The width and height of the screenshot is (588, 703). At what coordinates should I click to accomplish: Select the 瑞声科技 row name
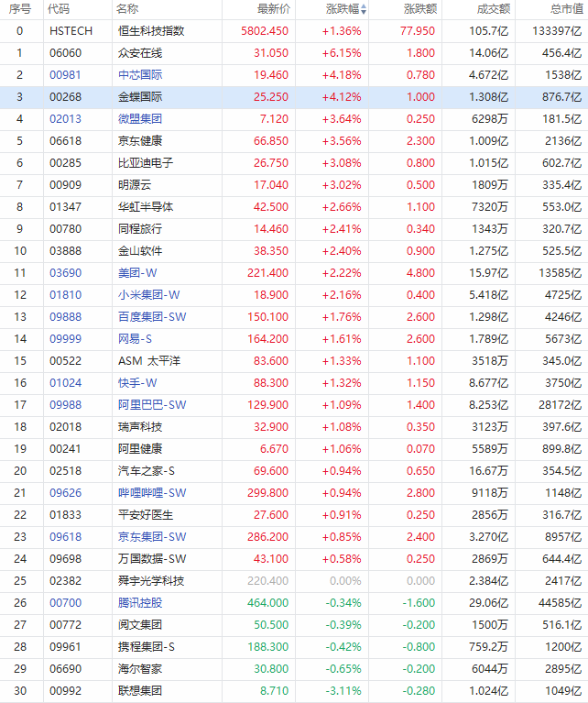(x=140, y=426)
